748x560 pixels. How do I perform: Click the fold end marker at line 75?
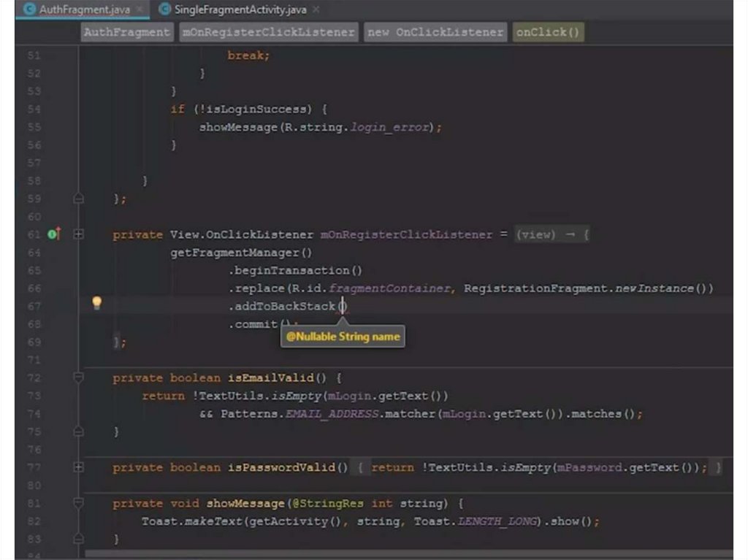[79, 431]
